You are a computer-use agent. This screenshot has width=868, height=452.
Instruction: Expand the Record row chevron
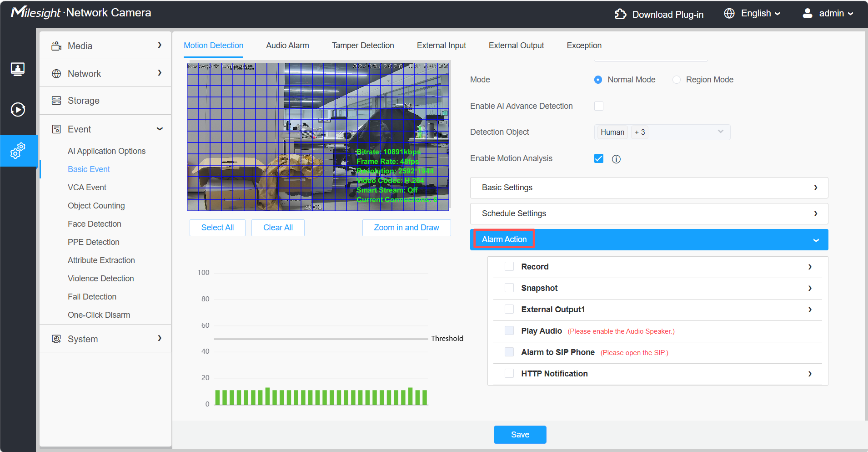pos(810,267)
